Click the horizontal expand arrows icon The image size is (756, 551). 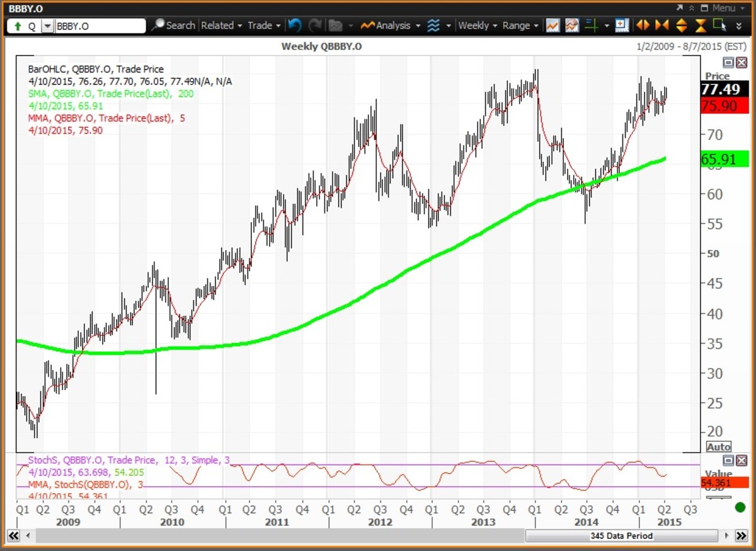point(642,26)
